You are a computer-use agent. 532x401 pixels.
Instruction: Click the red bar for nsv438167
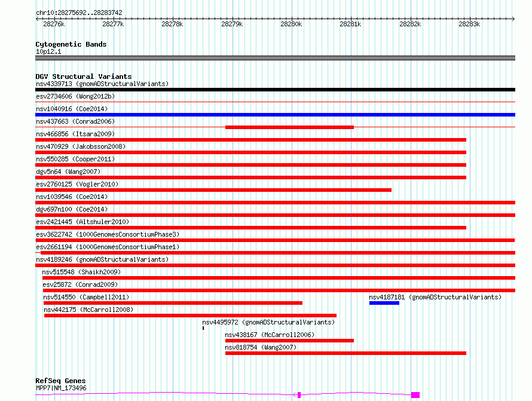pos(289,341)
